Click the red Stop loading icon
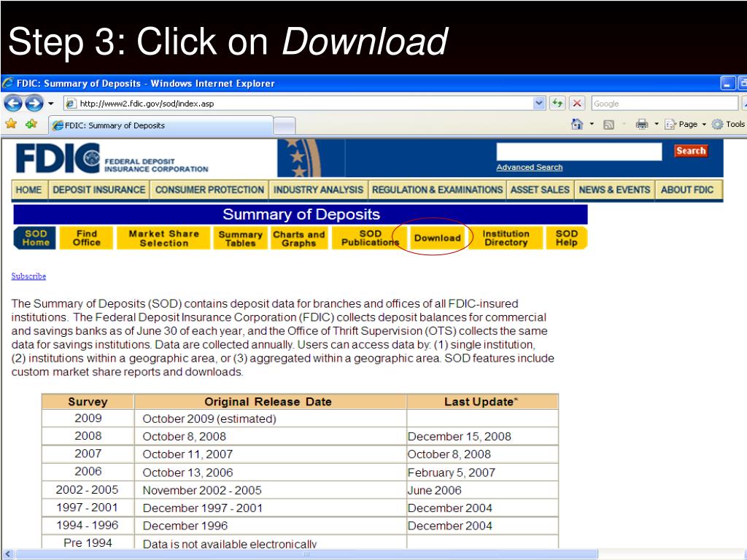This screenshot has width=747, height=560. (577, 103)
